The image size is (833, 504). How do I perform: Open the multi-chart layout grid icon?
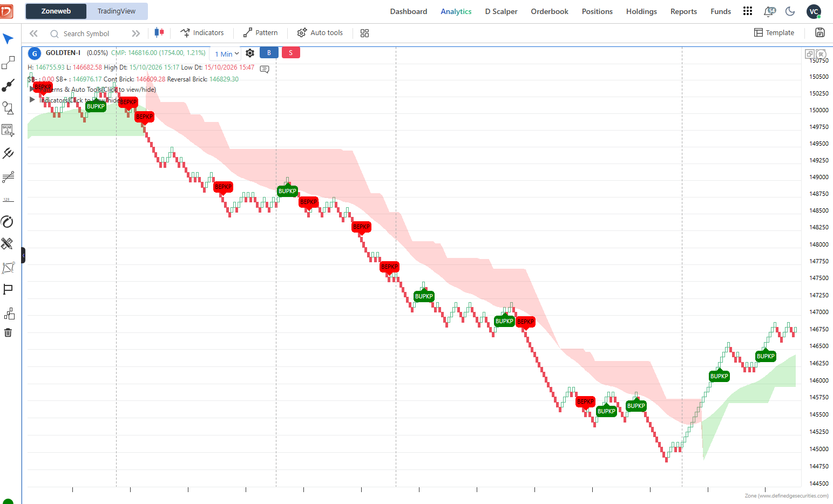tap(364, 33)
